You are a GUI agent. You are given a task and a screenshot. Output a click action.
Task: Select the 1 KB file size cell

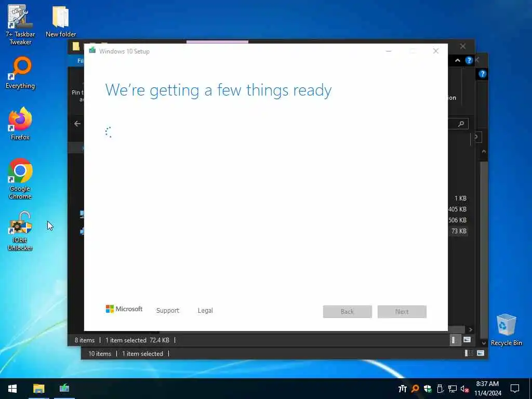460,198
